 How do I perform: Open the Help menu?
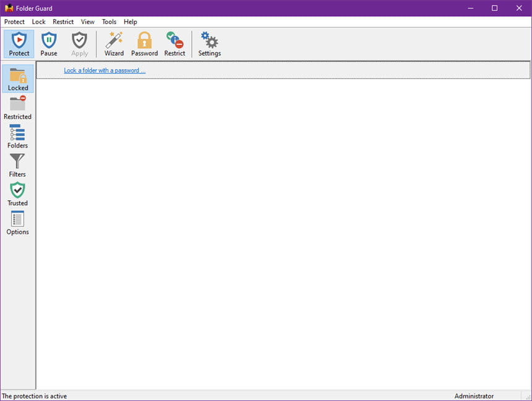(x=131, y=22)
